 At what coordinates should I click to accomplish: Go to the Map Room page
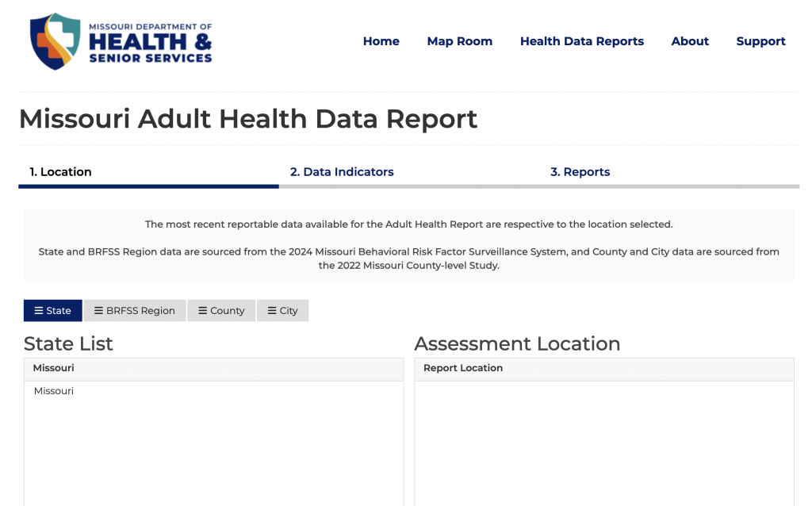tap(459, 41)
